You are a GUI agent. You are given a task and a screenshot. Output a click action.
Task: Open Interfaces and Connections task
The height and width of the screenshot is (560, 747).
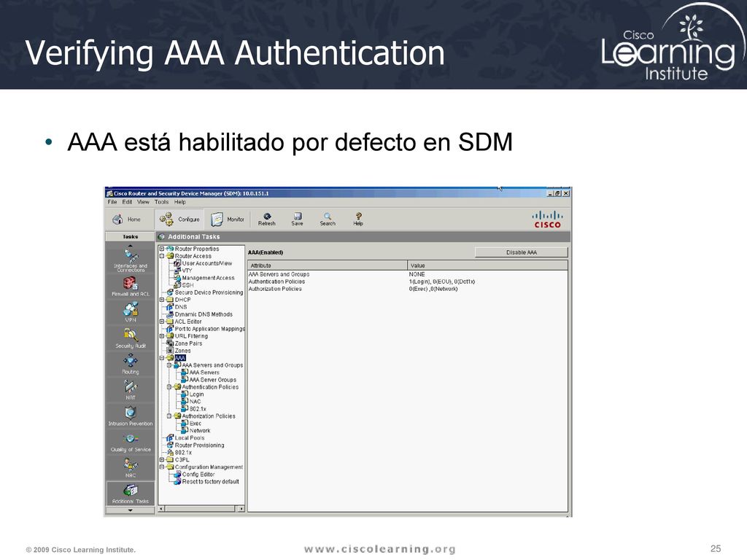point(131,260)
